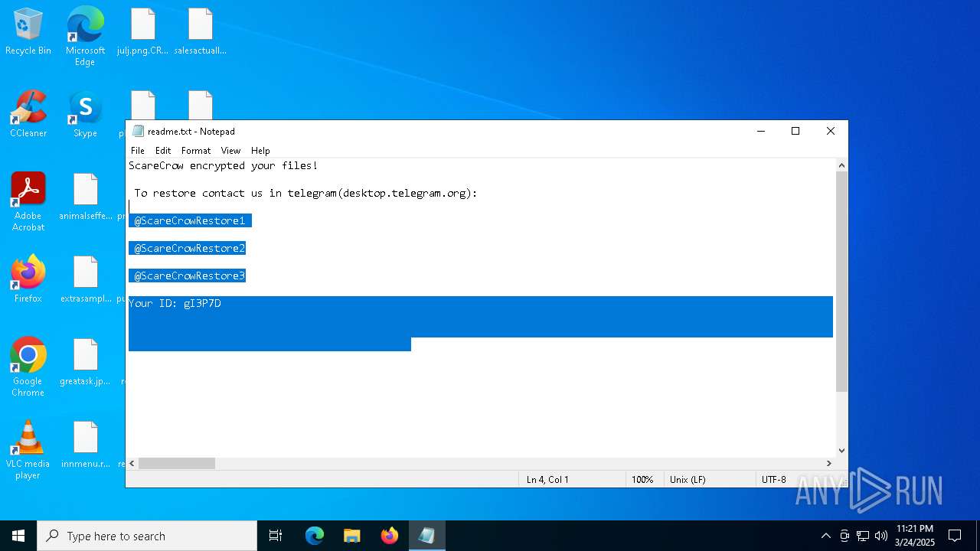Click the Notepad taskbar button
The height and width of the screenshot is (551, 980).
[x=426, y=536]
